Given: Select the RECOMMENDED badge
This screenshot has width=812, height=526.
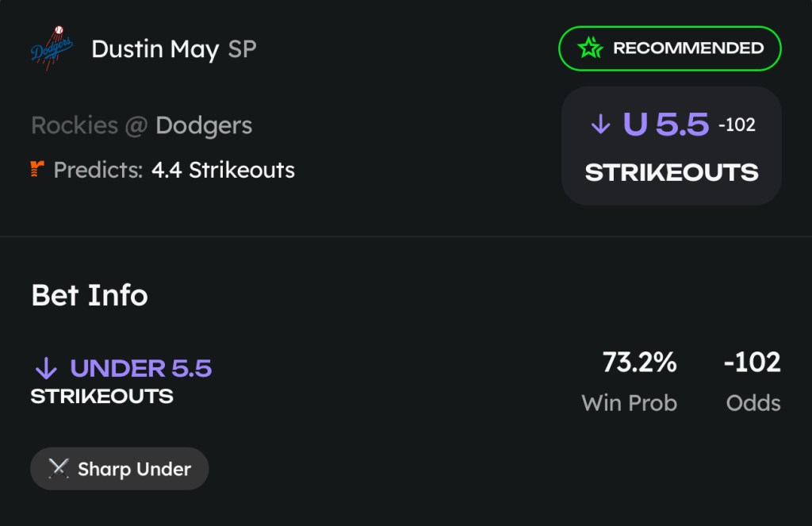Looking at the screenshot, I should [x=669, y=48].
